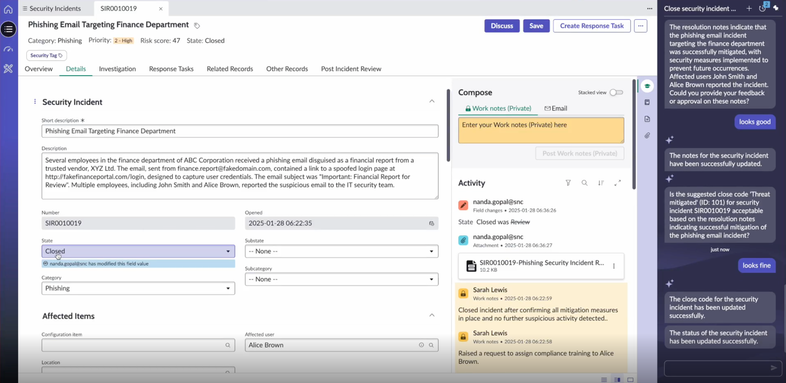Click the 'looks fine' chat message

(x=756, y=266)
